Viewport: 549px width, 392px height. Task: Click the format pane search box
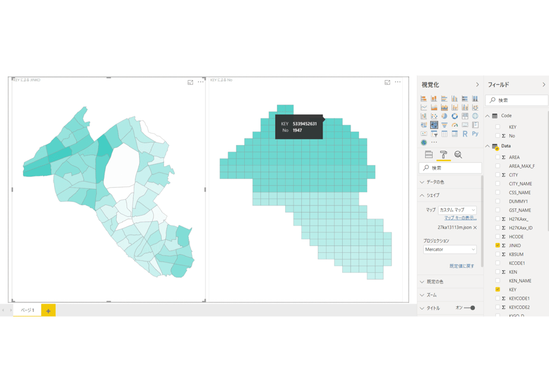(450, 168)
